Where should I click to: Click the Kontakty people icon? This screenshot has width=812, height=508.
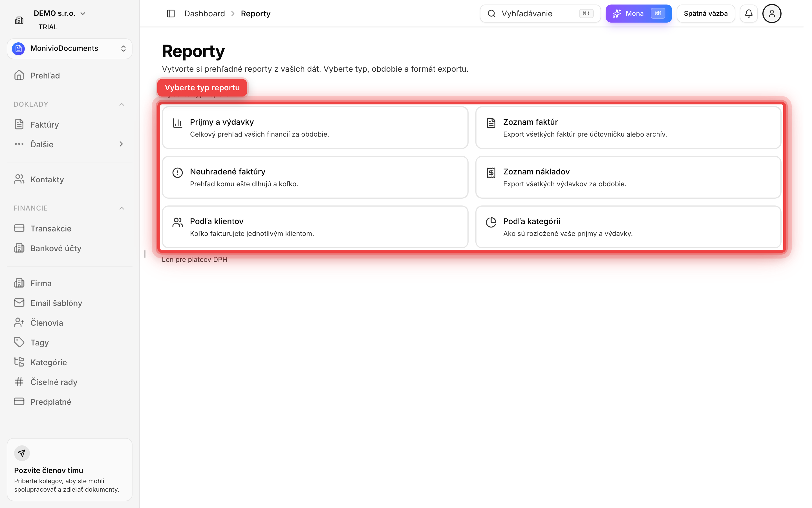point(19,179)
